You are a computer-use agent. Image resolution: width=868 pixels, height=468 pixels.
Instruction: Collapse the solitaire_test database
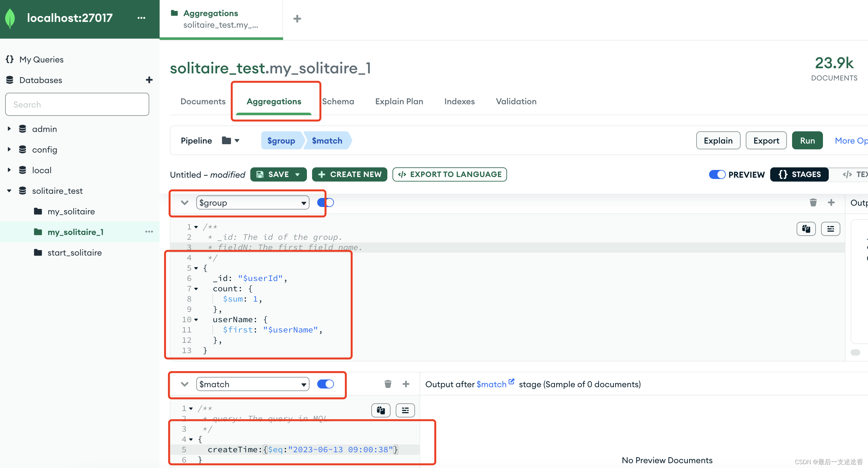click(x=9, y=191)
